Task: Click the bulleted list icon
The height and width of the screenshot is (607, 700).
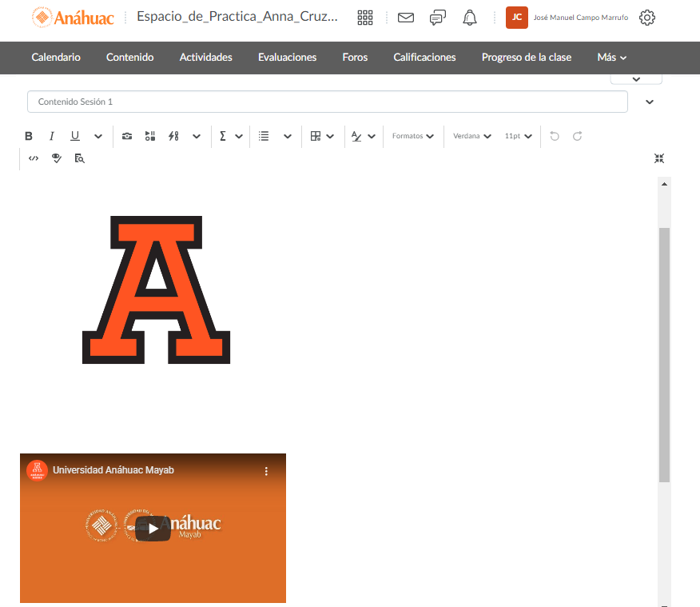Action: [x=264, y=136]
